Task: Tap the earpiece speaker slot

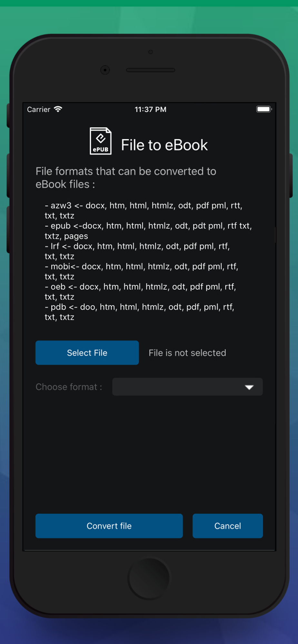Action: [x=151, y=70]
